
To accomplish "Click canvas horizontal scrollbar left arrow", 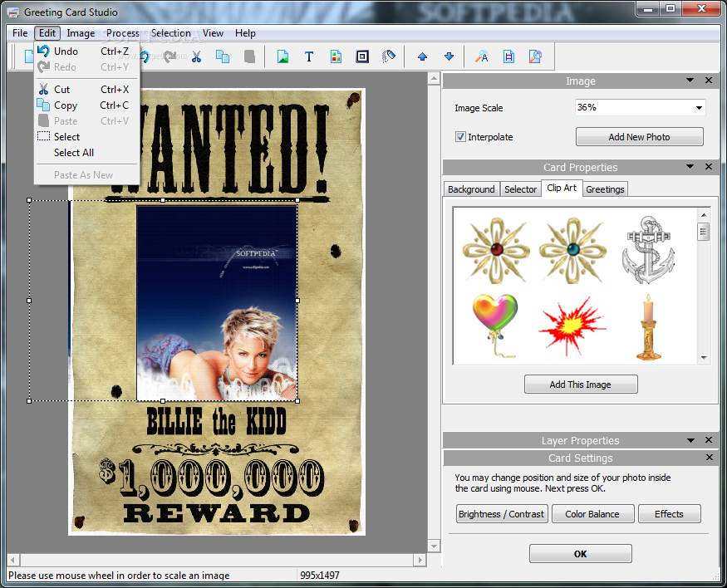I will tap(13, 560).
